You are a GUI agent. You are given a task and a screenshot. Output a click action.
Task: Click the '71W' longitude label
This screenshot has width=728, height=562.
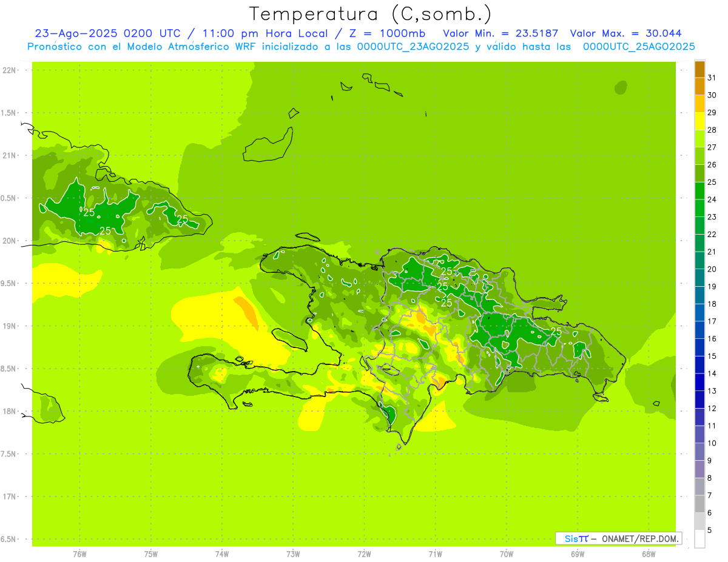pyautogui.click(x=435, y=554)
